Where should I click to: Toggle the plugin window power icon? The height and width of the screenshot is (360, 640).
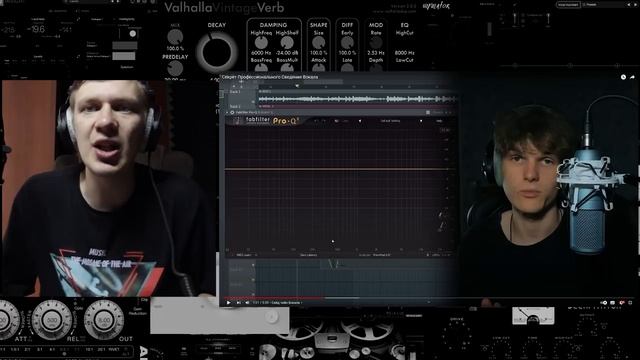(x=232, y=113)
